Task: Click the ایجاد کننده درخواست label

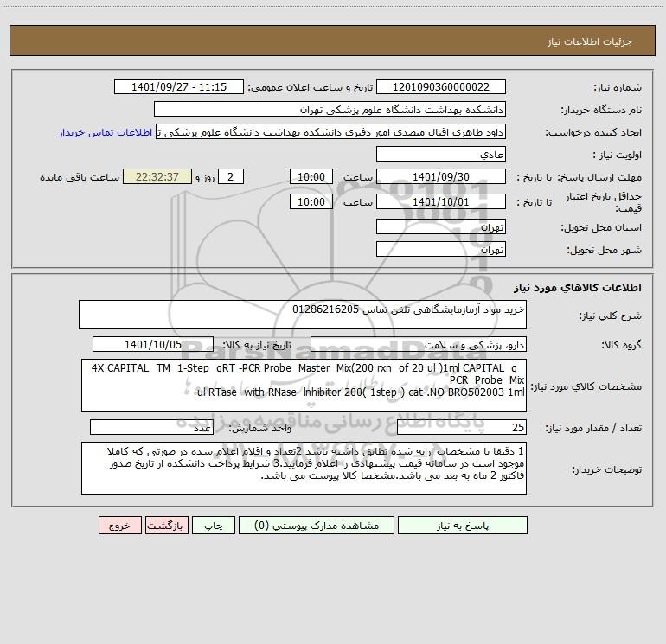Action: point(593,132)
